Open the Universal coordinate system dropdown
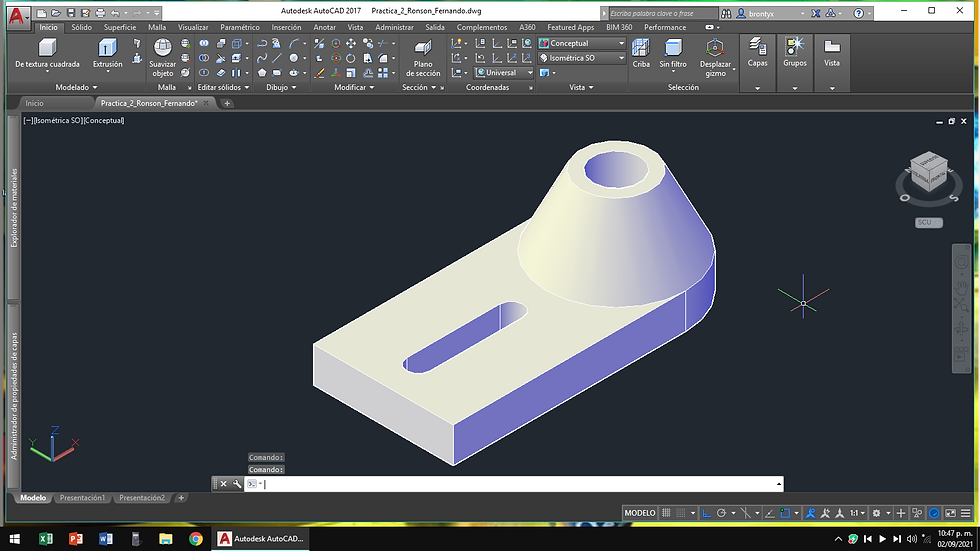Screen dimensions: 980x551 click(504, 72)
